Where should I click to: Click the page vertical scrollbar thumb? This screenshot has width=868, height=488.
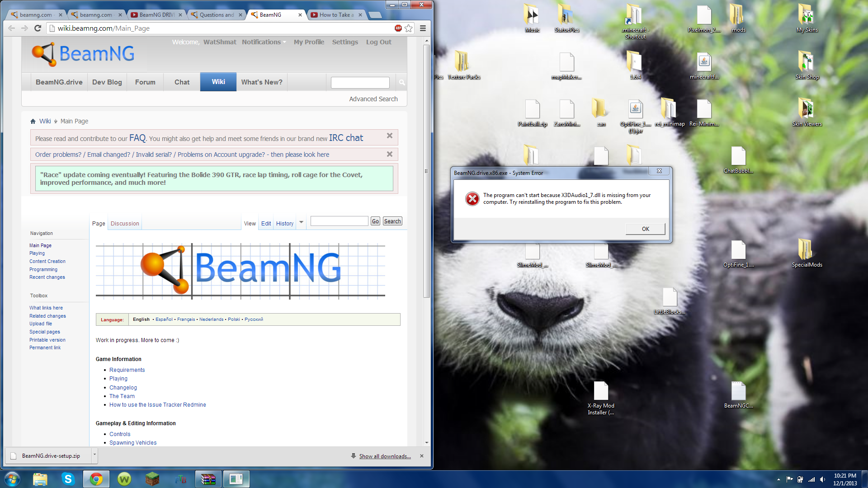[426, 171]
